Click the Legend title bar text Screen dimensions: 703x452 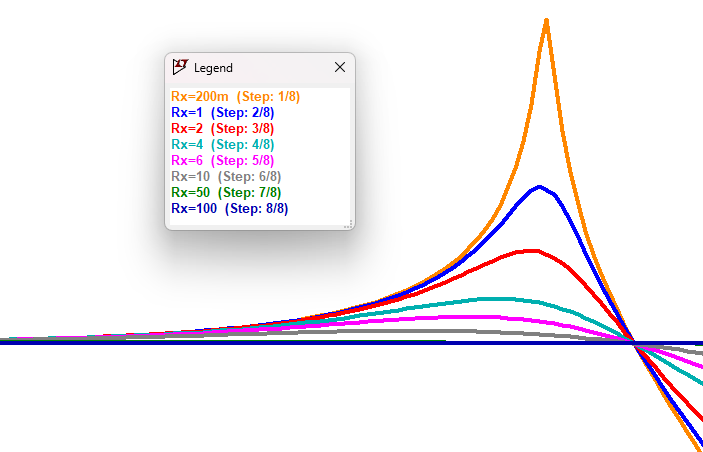click(x=213, y=68)
